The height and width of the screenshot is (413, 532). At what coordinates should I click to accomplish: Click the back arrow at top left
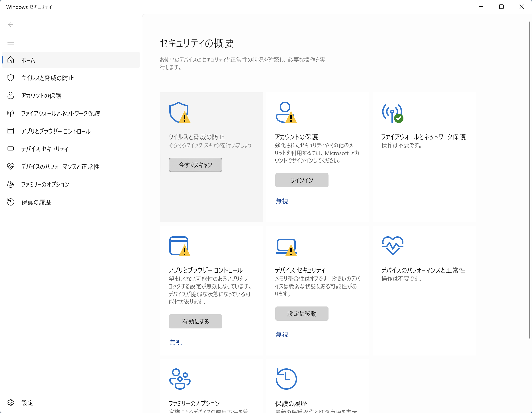coord(10,24)
